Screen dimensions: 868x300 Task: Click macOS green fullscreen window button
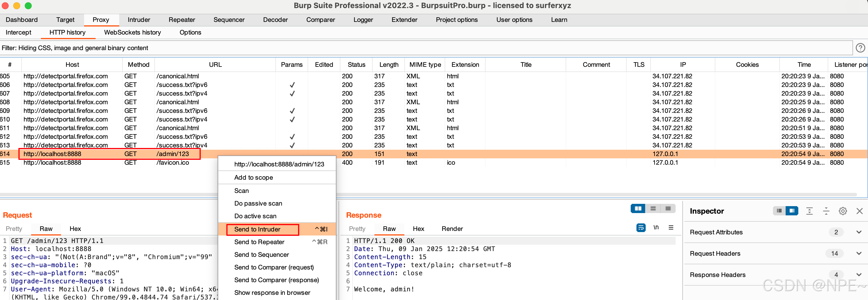[x=28, y=6]
